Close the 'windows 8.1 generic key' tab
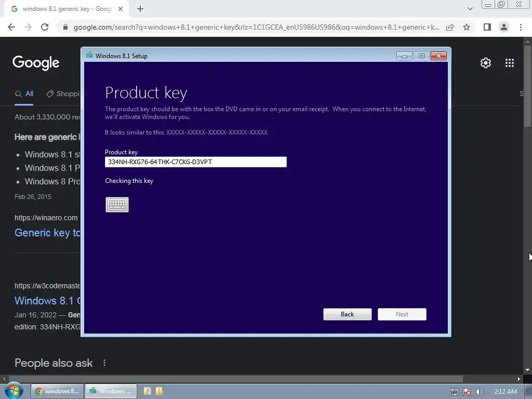Viewport: 532px width, 399px height. (121, 9)
